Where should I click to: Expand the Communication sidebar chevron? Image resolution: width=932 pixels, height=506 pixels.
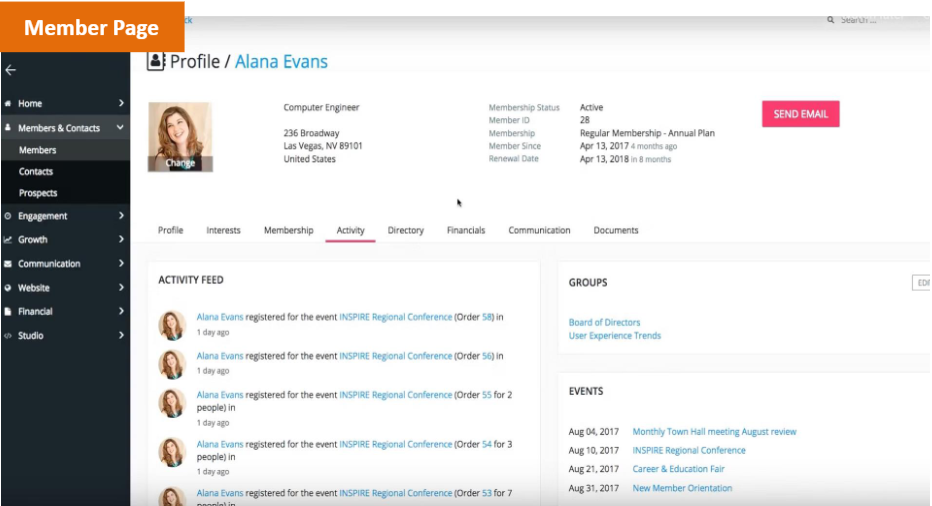[121, 263]
